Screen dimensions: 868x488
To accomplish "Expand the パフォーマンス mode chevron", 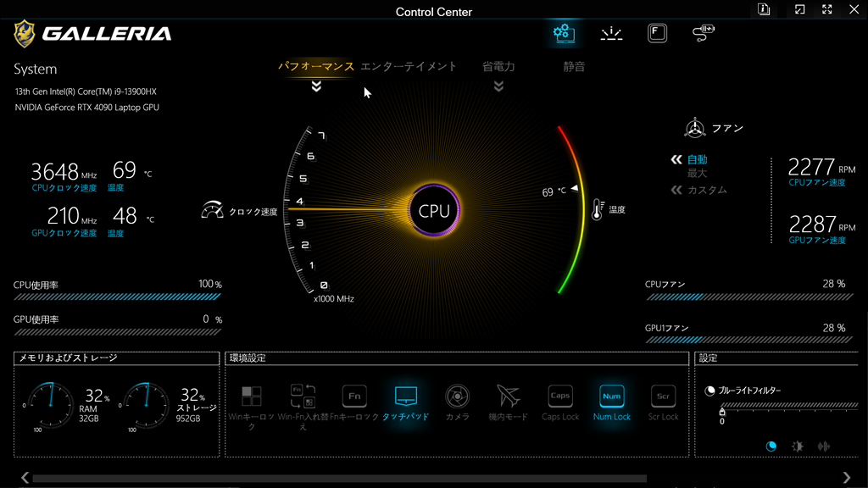I will tap(316, 86).
